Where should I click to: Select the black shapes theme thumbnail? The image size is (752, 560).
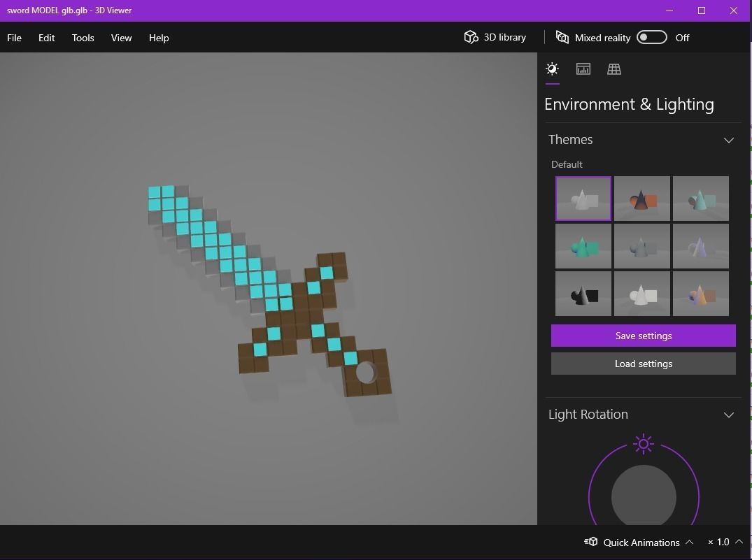pos(583,294)
